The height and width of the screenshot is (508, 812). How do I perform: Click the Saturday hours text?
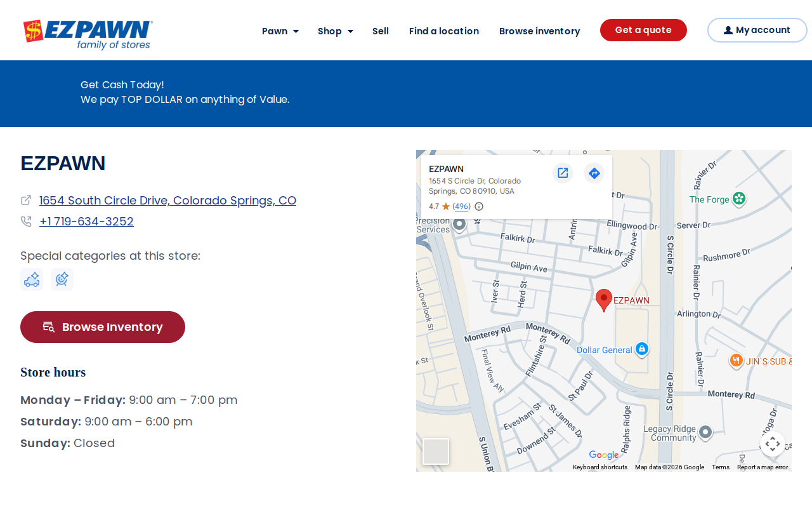click(107, 422)
